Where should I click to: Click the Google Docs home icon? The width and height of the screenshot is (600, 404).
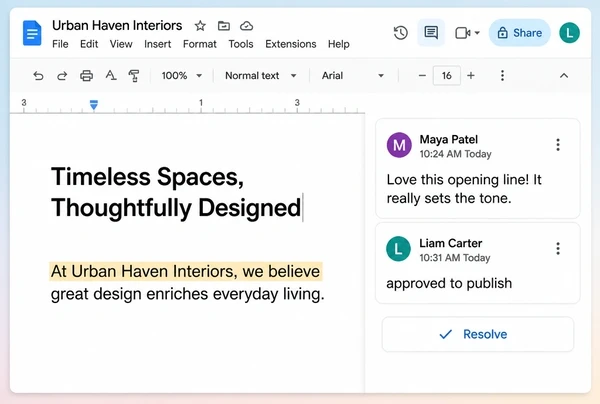pyautogui.click(x=32, y=33)
